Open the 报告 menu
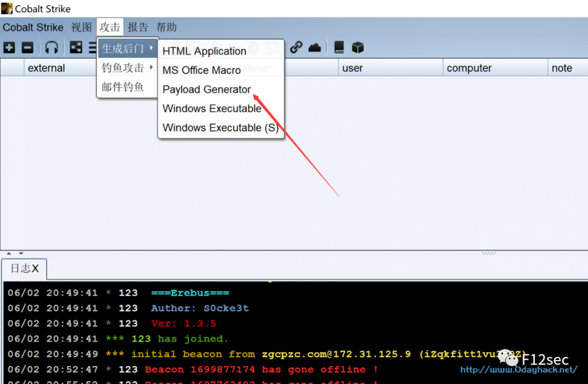Image resolution: width=588 pixels, height=384 pixels. (x=138, y=27)
